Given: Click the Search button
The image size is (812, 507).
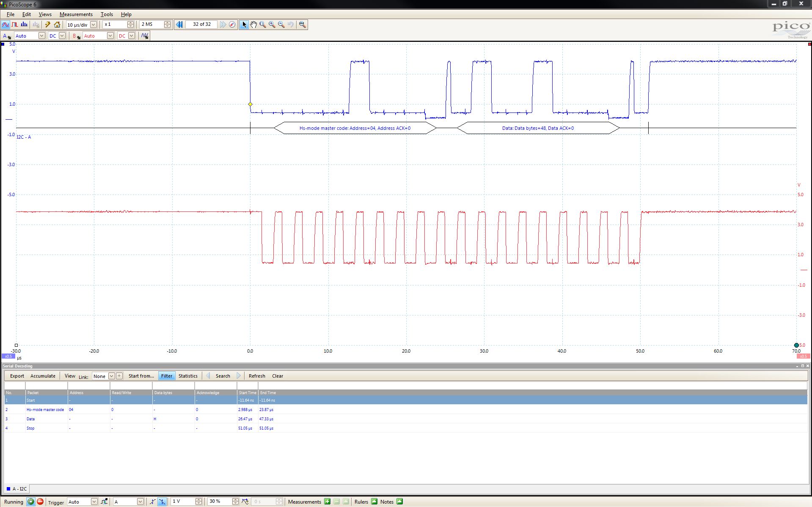Looking at the screenshot, I should click(223, 376).
